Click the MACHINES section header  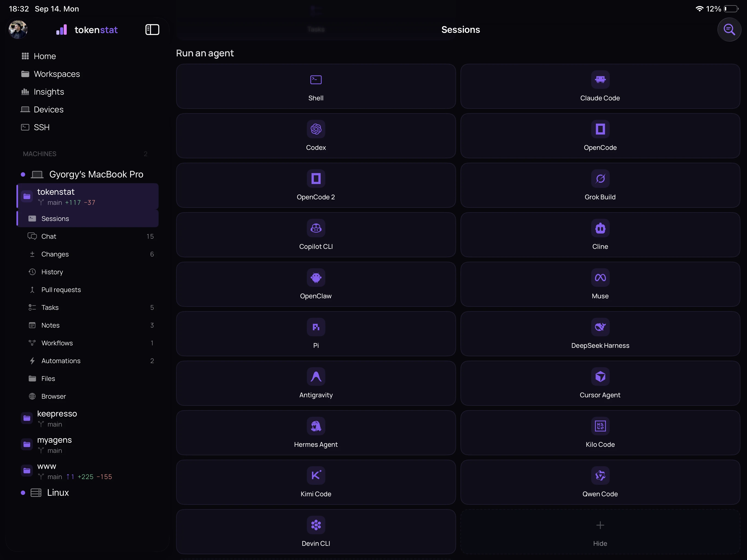point(40,154)
